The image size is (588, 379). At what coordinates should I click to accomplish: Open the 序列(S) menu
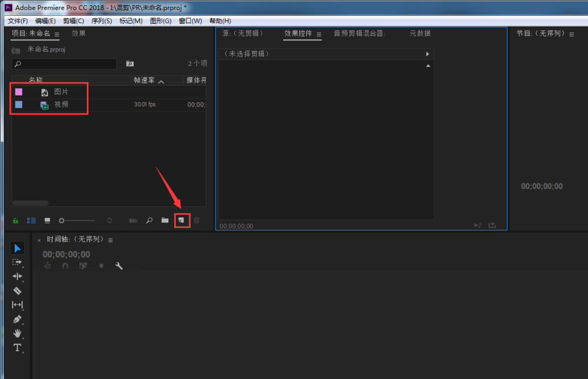(x=102, y=21)
